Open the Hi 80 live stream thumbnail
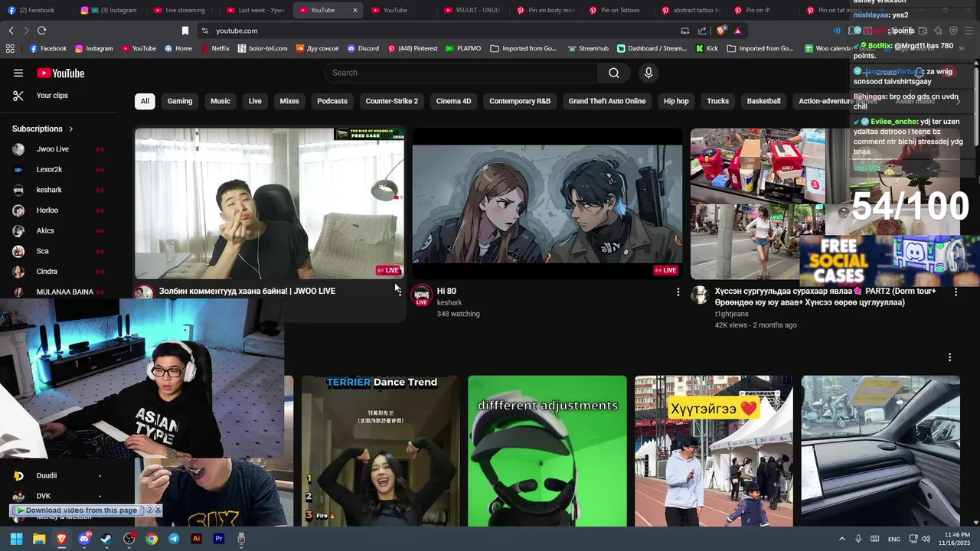The height and width of the screenshot is (551, 980). click(x=547, y=204)
